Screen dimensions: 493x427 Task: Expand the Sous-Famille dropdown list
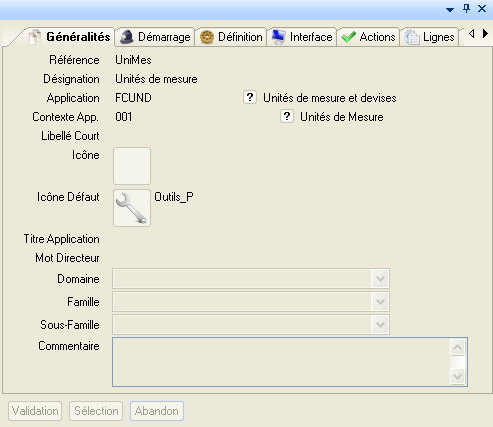pos(380,324)
